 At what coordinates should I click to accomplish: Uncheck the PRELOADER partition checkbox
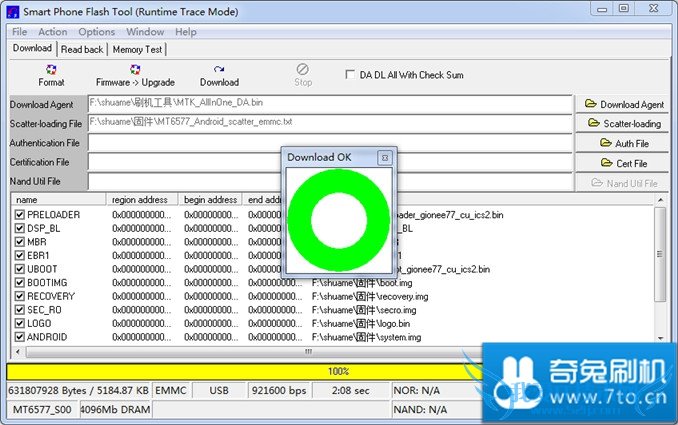coord(20,215)
